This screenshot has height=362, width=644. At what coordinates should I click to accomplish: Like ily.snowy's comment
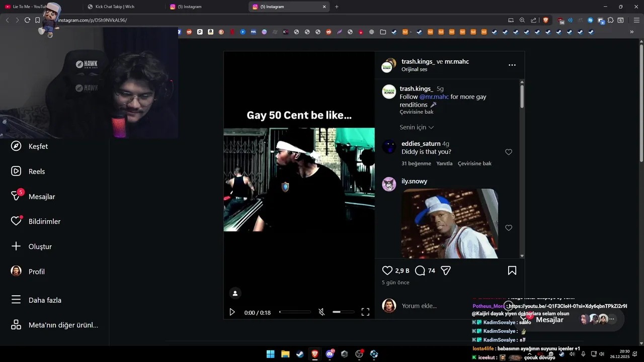tap(509, 228)
